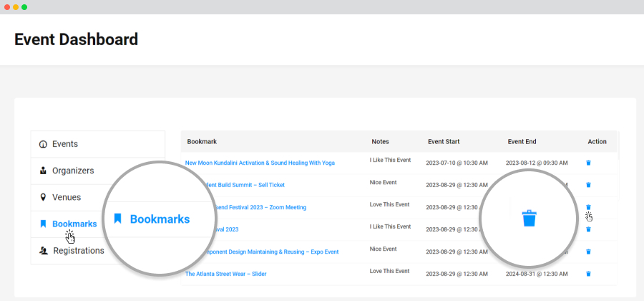Open Festival 2023 – Zoom Meeting link
Image resolution: width=644 pixels, height=301 pixels.
click(260, 207)
